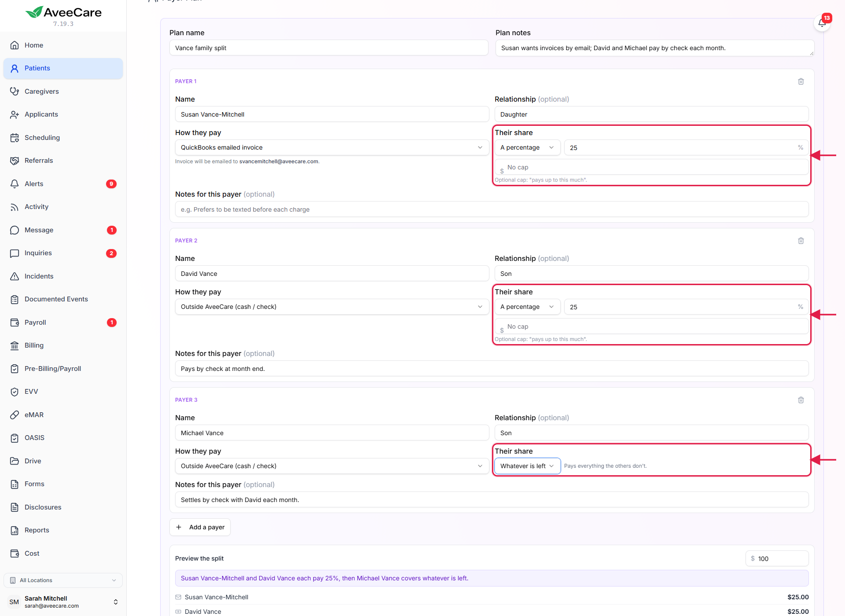Image resolution: width=845 pixels, height=616 pixels.
Task: Open EVV sidebar link
Action: click(63, 392)
